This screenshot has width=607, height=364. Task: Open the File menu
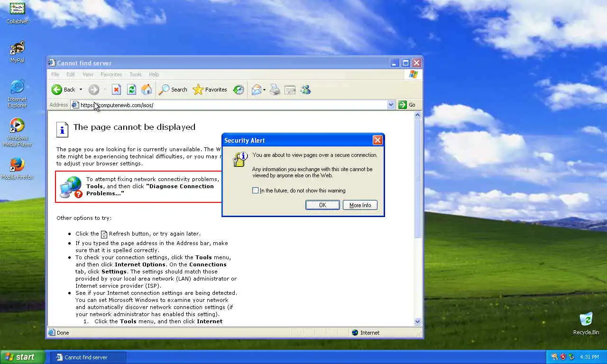[x=55, y=74]
